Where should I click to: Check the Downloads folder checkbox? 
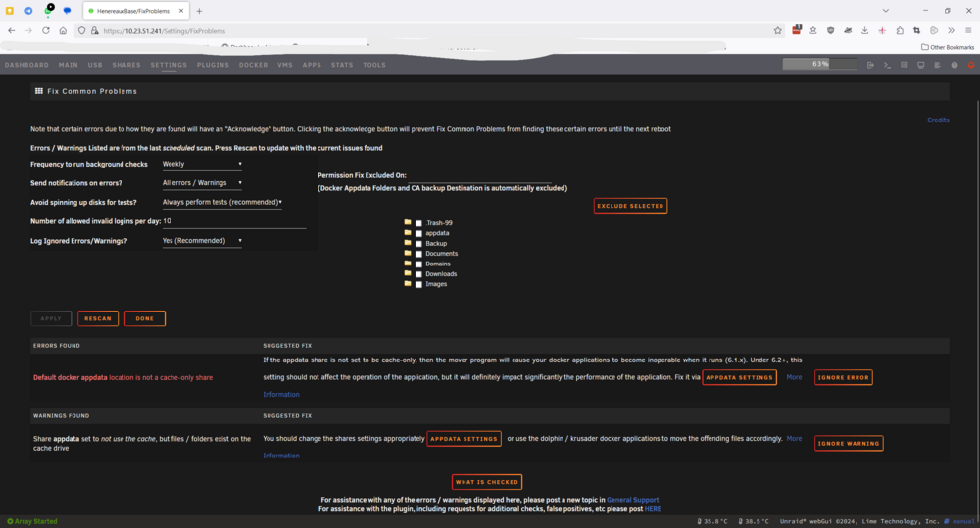tap(418, 274)
